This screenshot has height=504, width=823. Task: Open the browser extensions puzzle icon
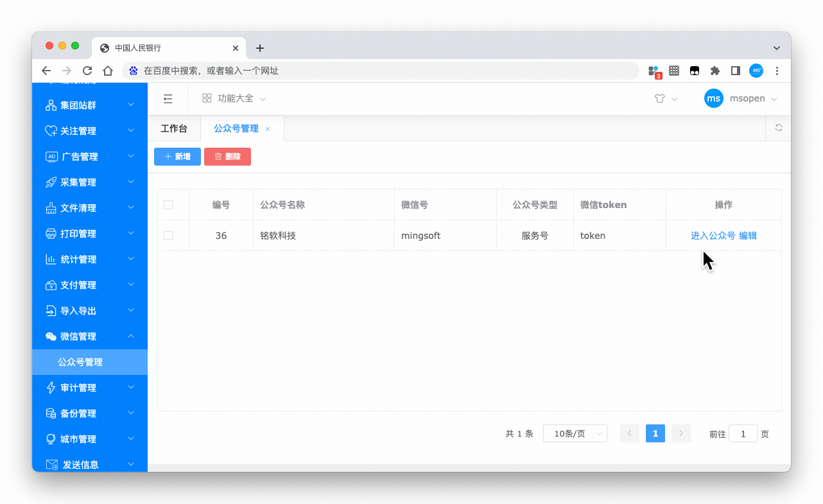(x=715, y=71)
